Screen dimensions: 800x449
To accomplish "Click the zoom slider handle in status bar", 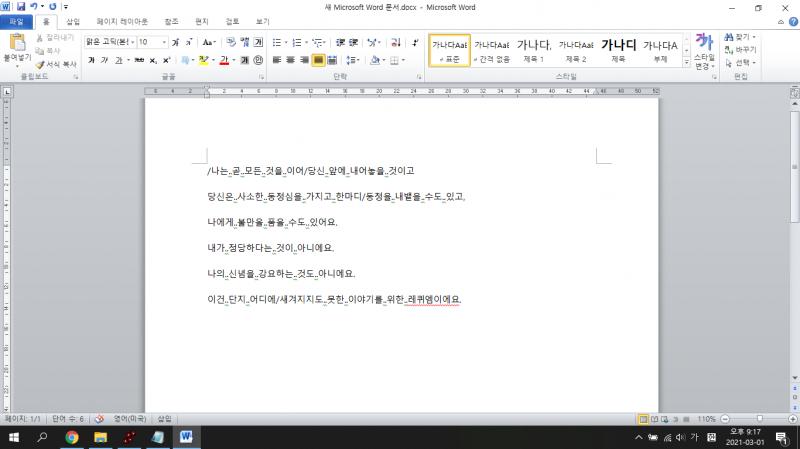I will (x=759, y=419).
